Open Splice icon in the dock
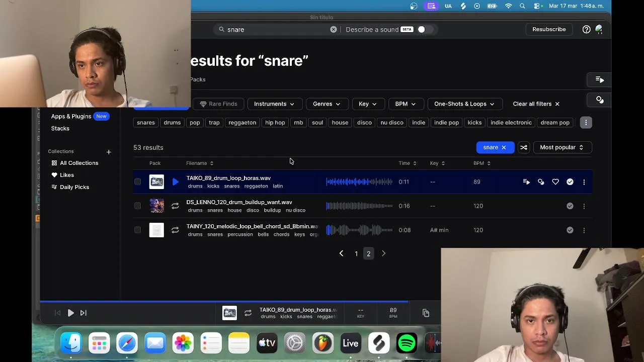 point(379,344)
